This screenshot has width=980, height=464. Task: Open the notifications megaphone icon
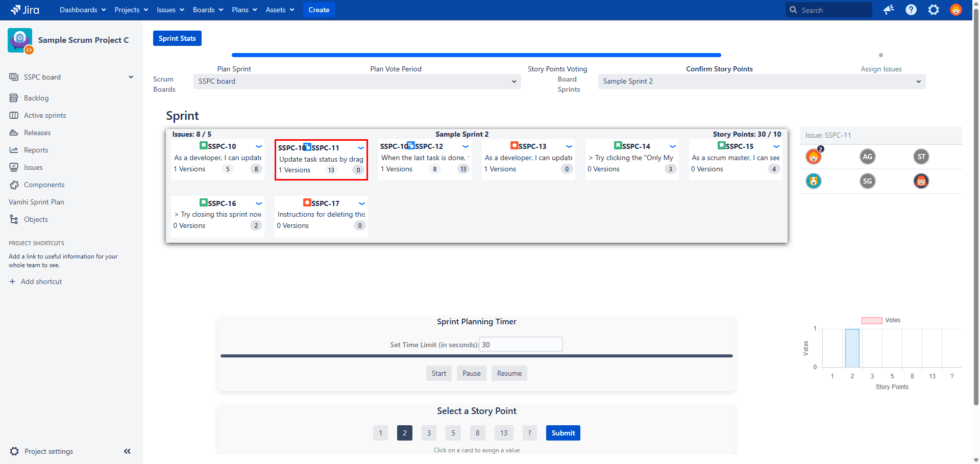(x=889, y=10)
